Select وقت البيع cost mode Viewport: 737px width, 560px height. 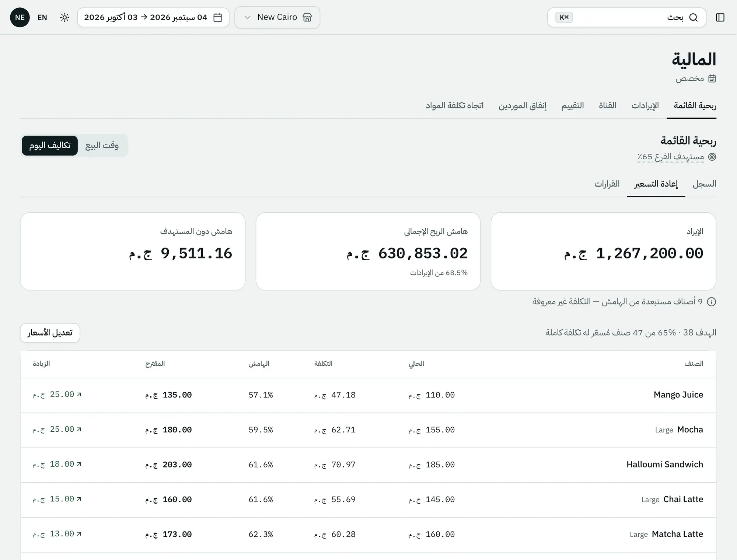(x=102, y=146)
